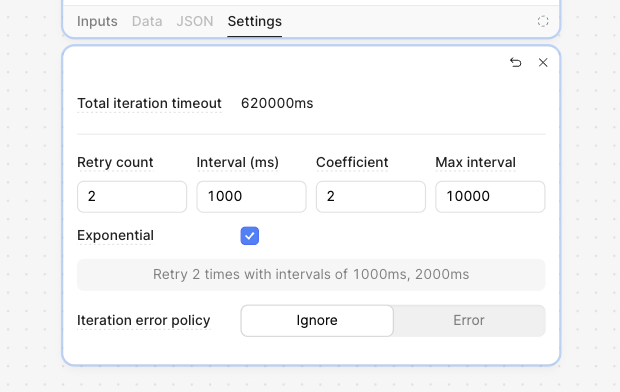Click the 620000ms timeout value
The image size is (620, 392).
tap(277, 103)
